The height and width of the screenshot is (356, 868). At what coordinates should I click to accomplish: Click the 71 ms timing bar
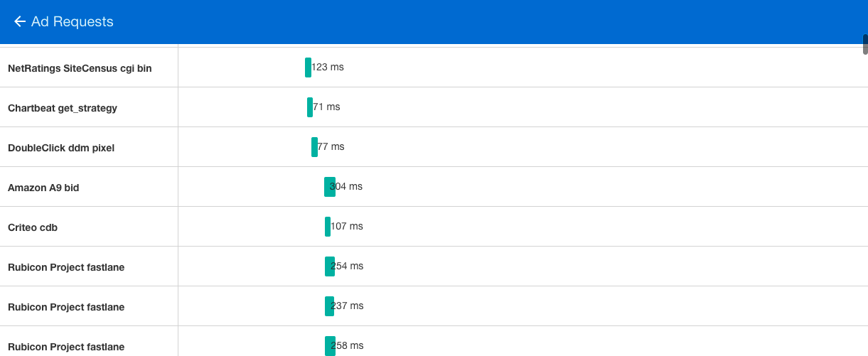tap(310, 107)
